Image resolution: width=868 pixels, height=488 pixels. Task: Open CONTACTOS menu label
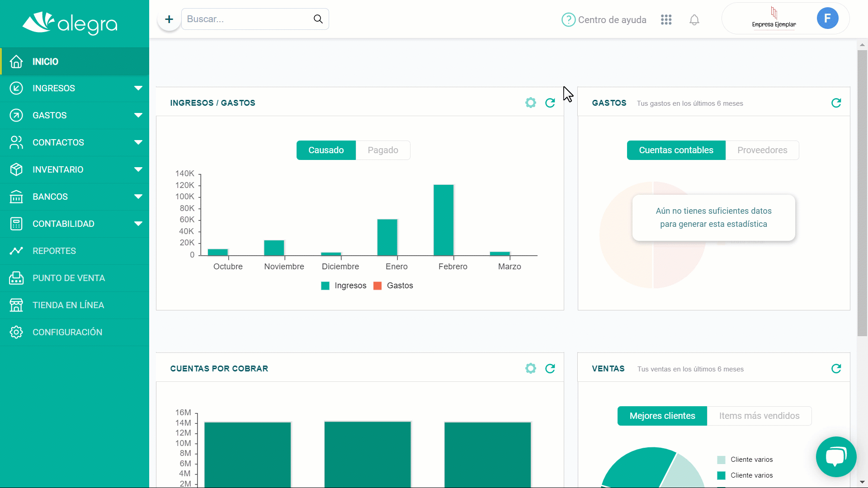[58, 142]
